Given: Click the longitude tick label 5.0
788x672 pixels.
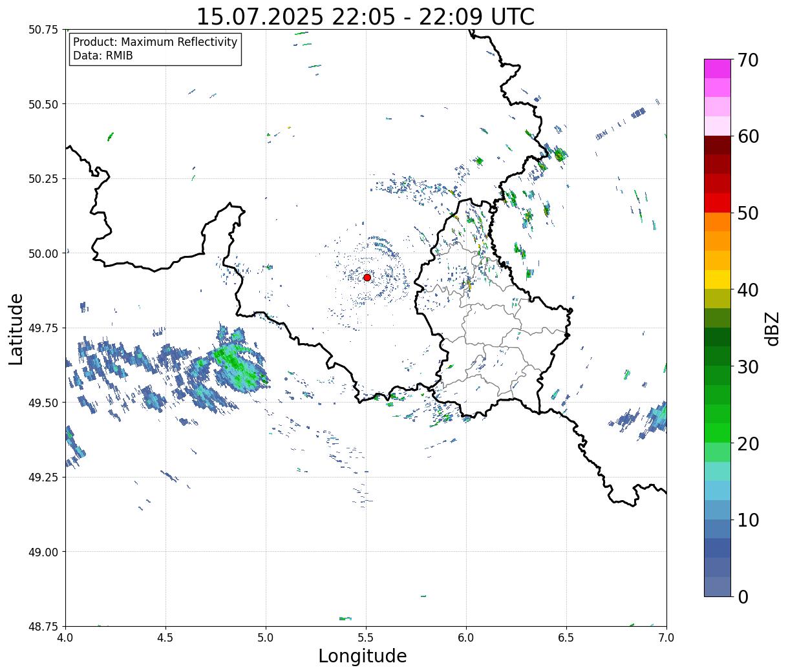Looking at the screenshot, I should tap(266, 637).
